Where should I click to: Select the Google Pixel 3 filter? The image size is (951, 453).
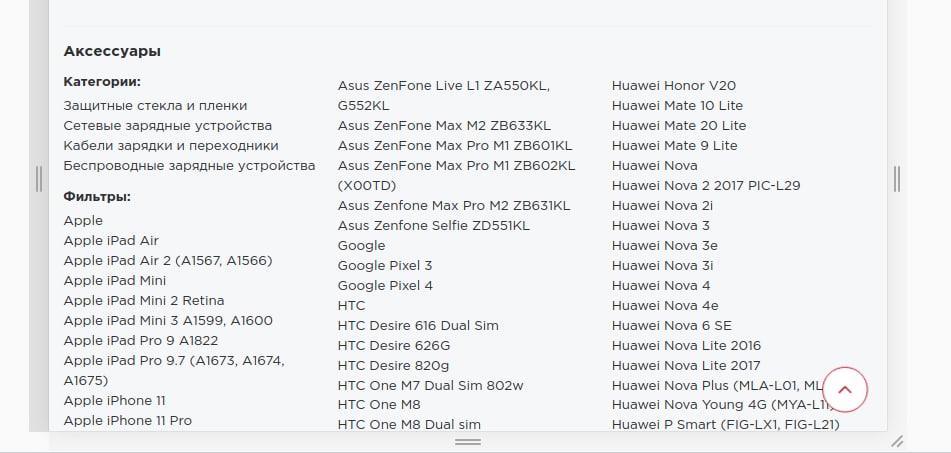click(385, 266)
